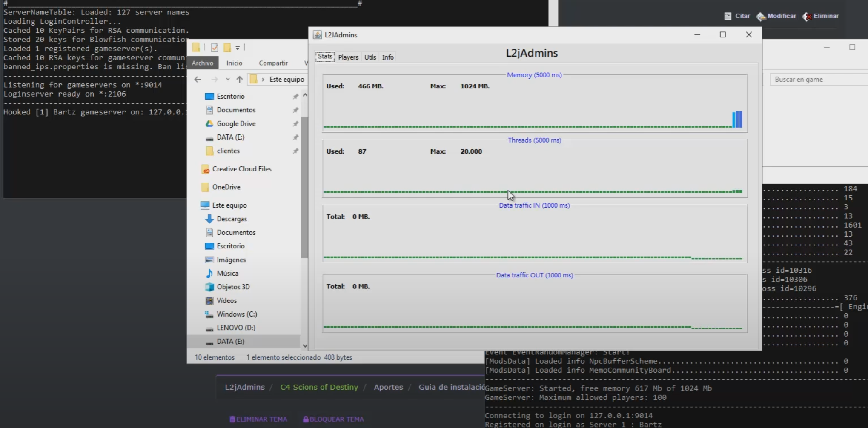Open Imágenes folder
868x428 pixels.
point(231,260)
